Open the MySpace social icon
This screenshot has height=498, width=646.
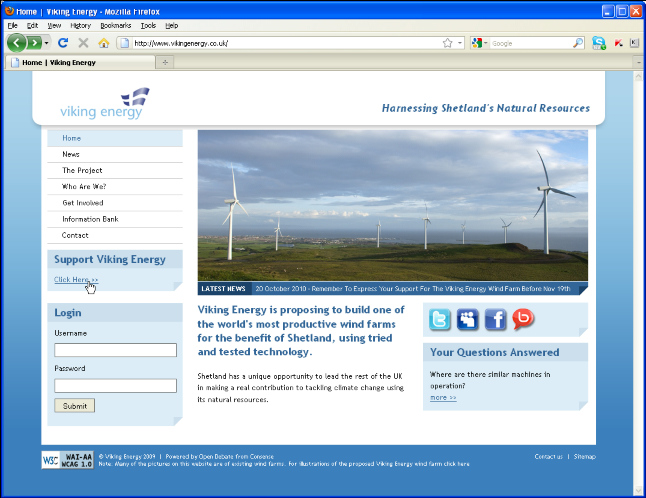[x=468, y=319]
